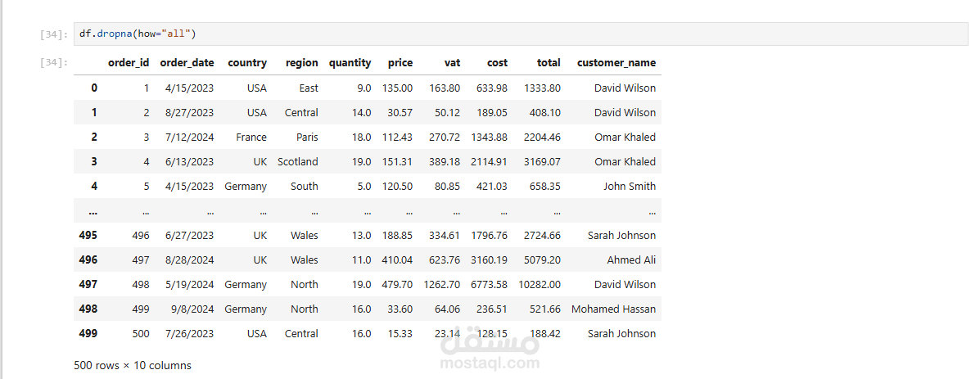The width and height of the screenshot is (980, 379).
Task: Select the order_date column header
Action: pos(187,62)
